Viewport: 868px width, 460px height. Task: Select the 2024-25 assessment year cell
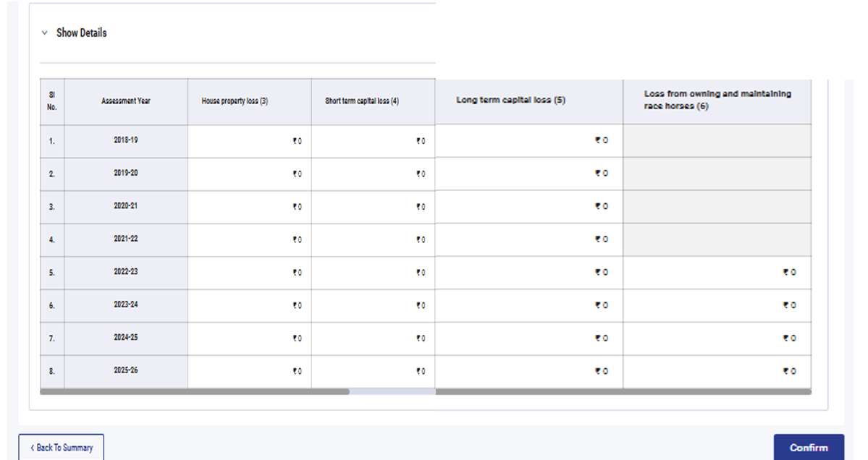[x=126, y=338]
